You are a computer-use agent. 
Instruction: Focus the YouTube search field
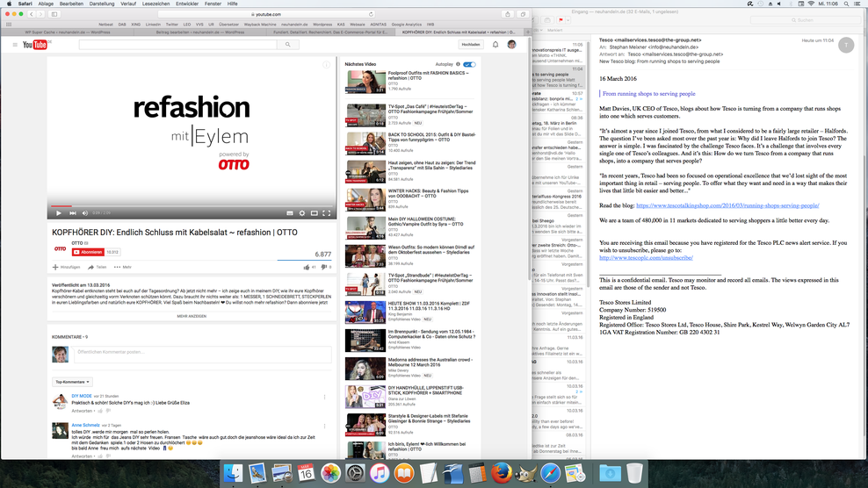click(177, 44)
